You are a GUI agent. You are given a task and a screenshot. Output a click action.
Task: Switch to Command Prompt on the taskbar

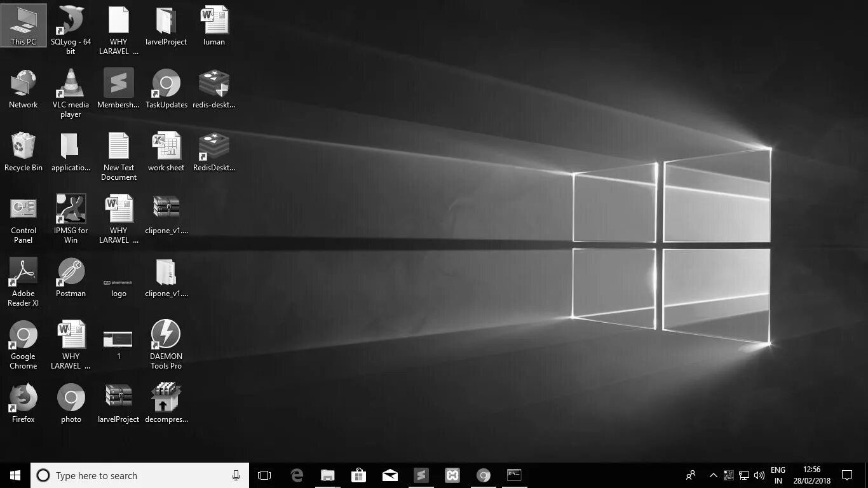click(514, 475)
